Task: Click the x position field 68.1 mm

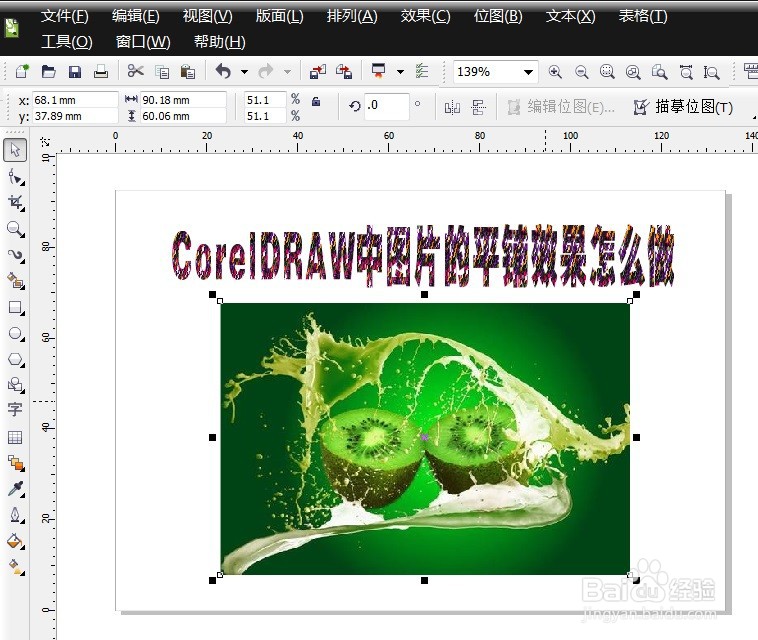Action: tap(75, 100)
